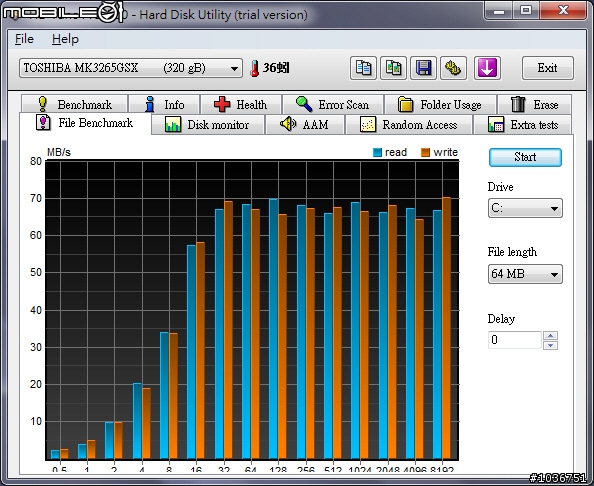Select the AAM tab
This screenshot has width=594, height=486.
[x=305, y=125]
